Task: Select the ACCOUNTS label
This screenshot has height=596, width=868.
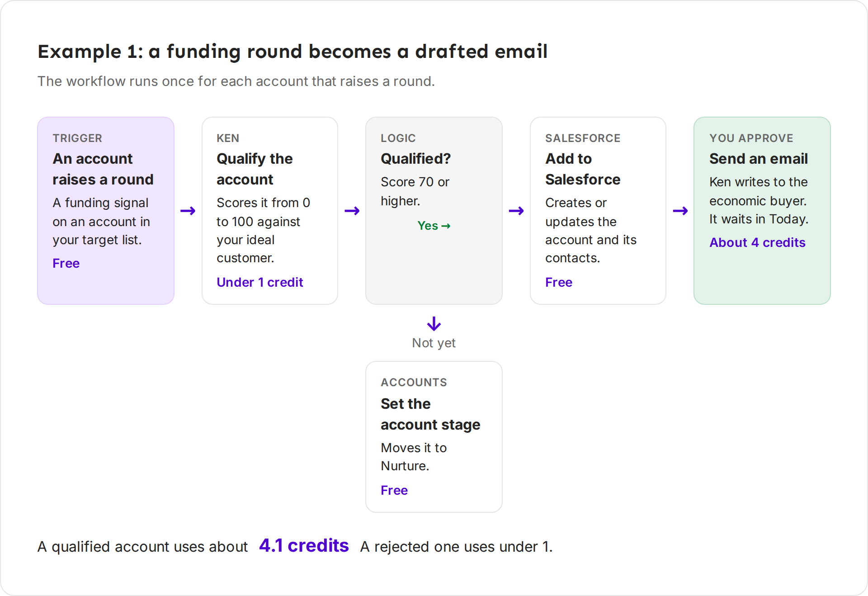Action: [414, 382]
